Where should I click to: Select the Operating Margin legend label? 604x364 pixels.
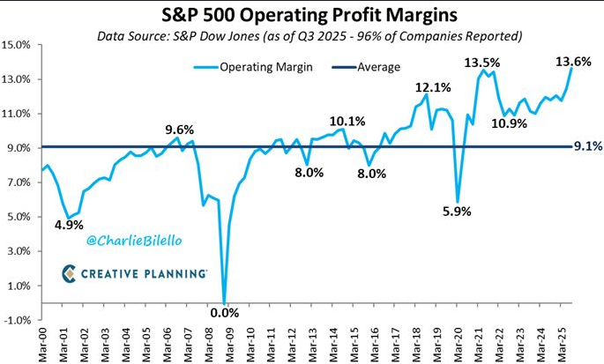coord(266,67)
